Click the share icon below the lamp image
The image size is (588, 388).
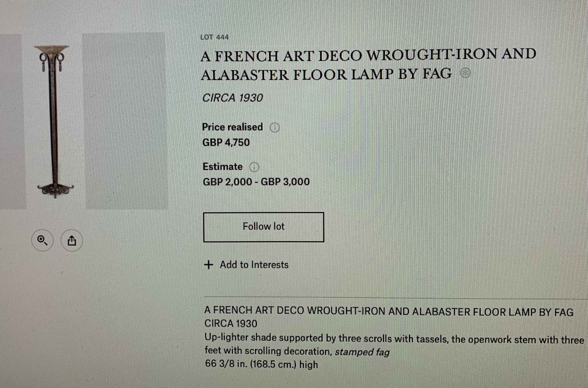tap(72, 240)
